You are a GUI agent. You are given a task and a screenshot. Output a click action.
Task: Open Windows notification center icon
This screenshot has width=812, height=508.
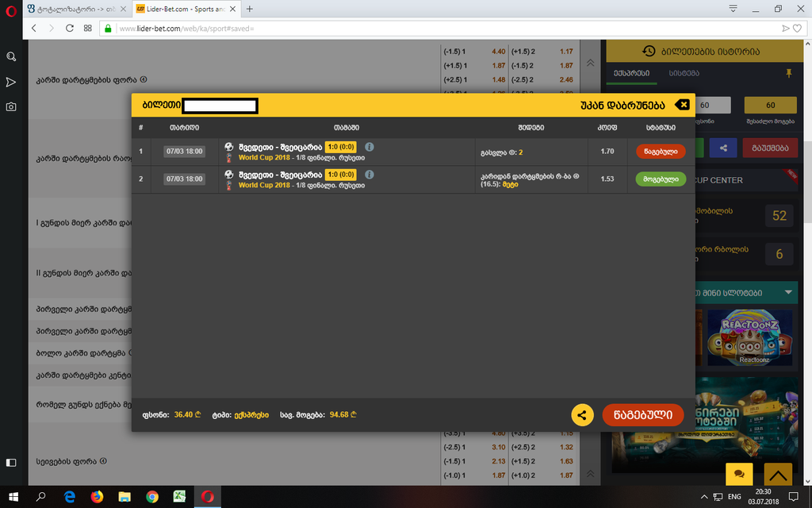(793, 497)
